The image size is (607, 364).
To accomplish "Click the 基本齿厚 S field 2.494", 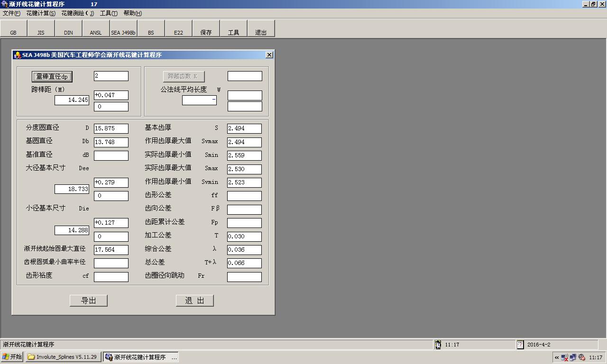I will [x=244, y=128].
